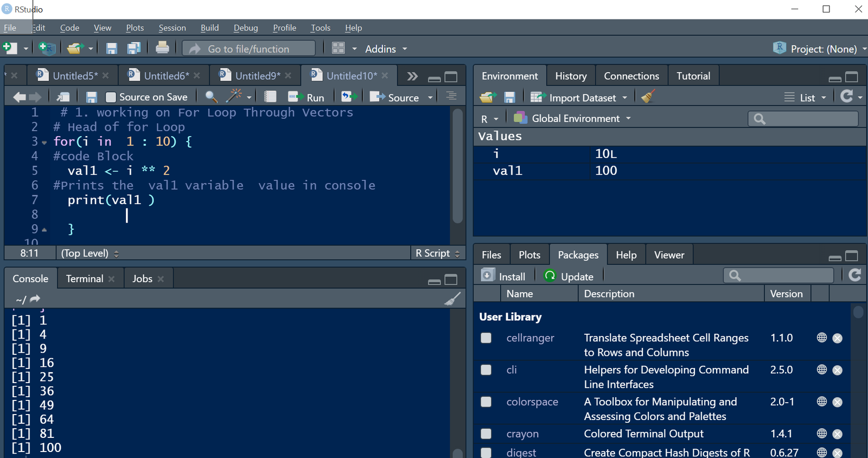
Task: Refresh the Environment pane
Action: click(846, 96)
